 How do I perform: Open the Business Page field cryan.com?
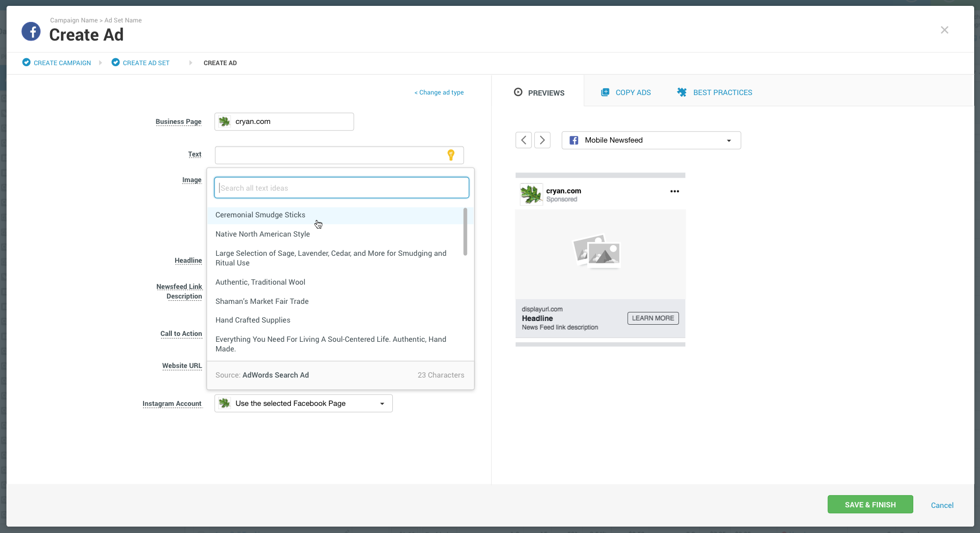tap(284, 122)
